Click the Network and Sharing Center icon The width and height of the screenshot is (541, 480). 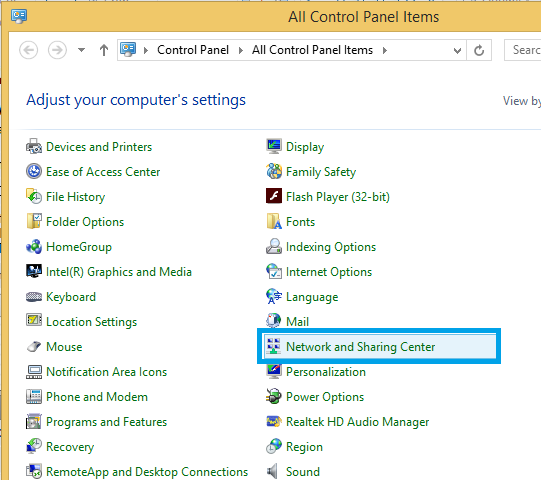pos(274,346)
